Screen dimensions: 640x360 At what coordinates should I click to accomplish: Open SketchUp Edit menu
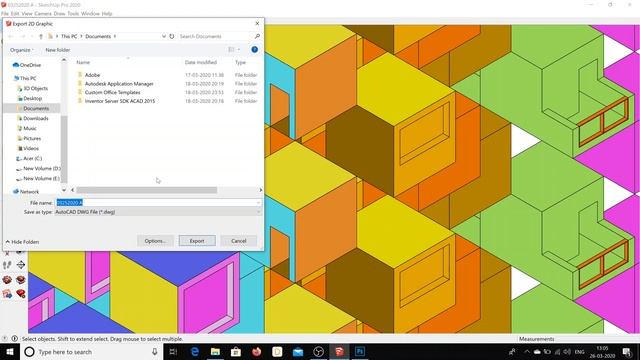tap(15, 13)
